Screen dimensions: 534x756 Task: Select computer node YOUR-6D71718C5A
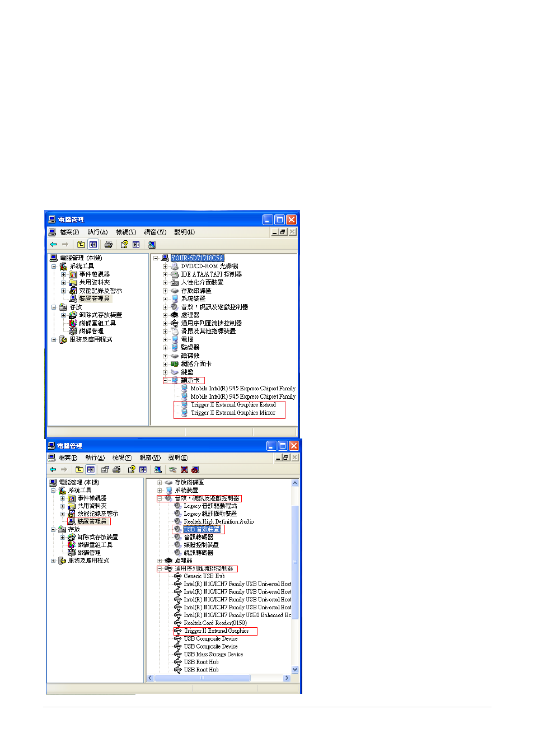197,258
